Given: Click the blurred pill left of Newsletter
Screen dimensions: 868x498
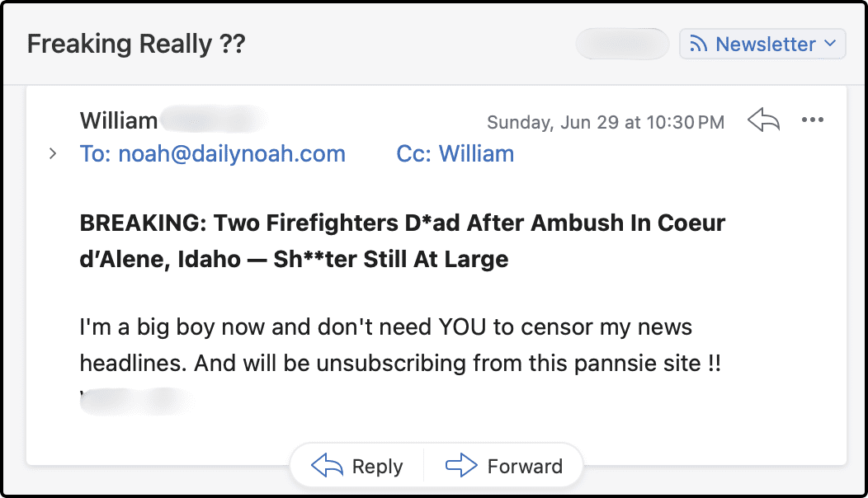Looking at the screenshot, I should coord(622,44).
